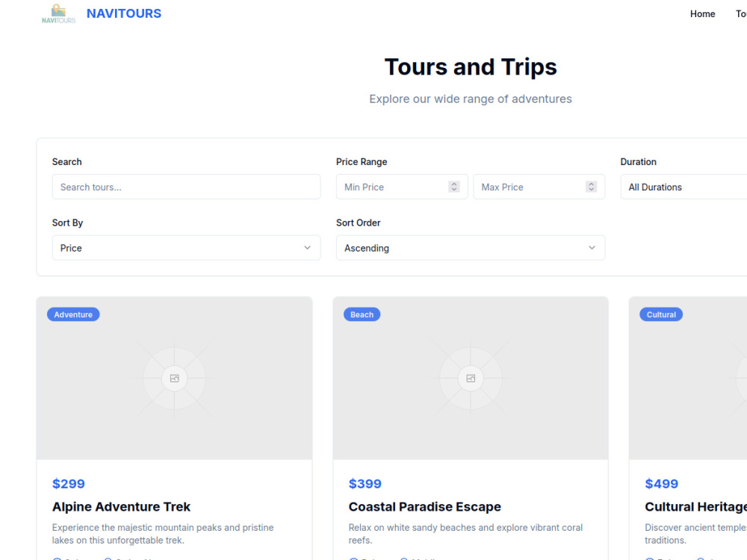This screenshot has height=560, width=747.
Task: Click the 'Explore our wide range of adventures' subtitle
Action: pos(471,99)
